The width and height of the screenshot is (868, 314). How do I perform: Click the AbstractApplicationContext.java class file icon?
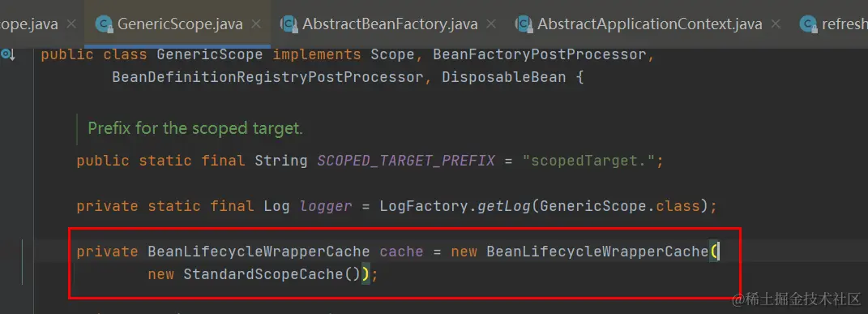pos(524,24)
